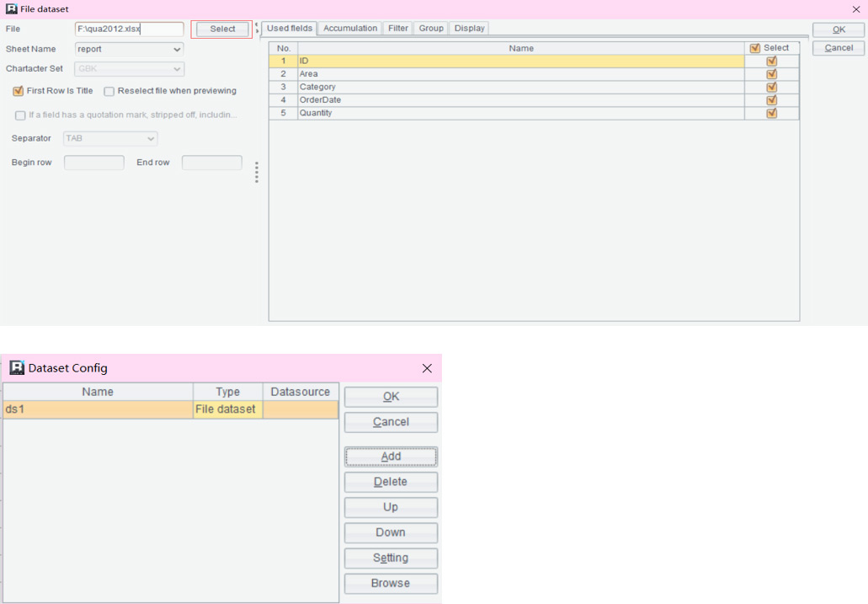
Task: Click the Add dataset button
Action: (x=391, y=457)
